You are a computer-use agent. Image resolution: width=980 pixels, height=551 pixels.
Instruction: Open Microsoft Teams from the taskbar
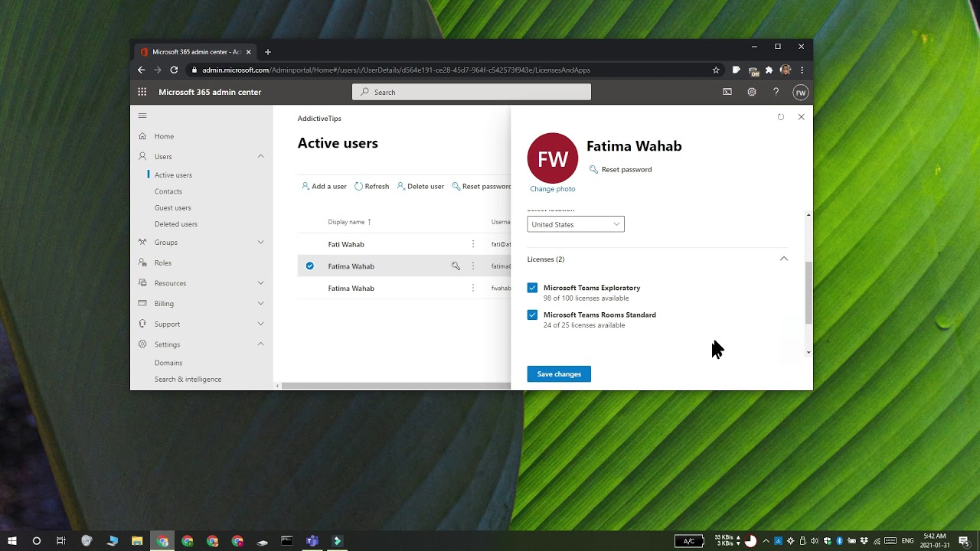(312, 541)
